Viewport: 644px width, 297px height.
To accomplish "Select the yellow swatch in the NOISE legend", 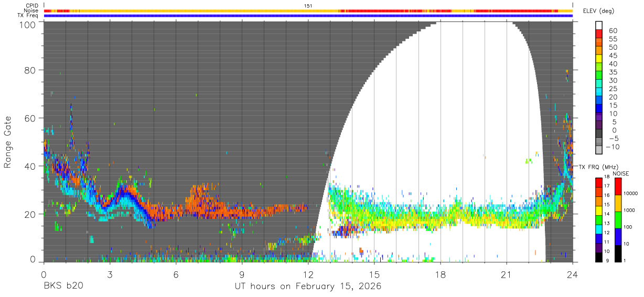I will [x=618, y=203].
